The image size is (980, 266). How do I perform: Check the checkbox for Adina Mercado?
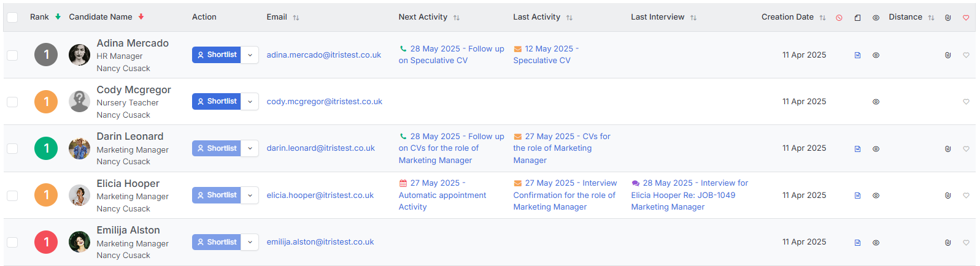pos(12,55)
